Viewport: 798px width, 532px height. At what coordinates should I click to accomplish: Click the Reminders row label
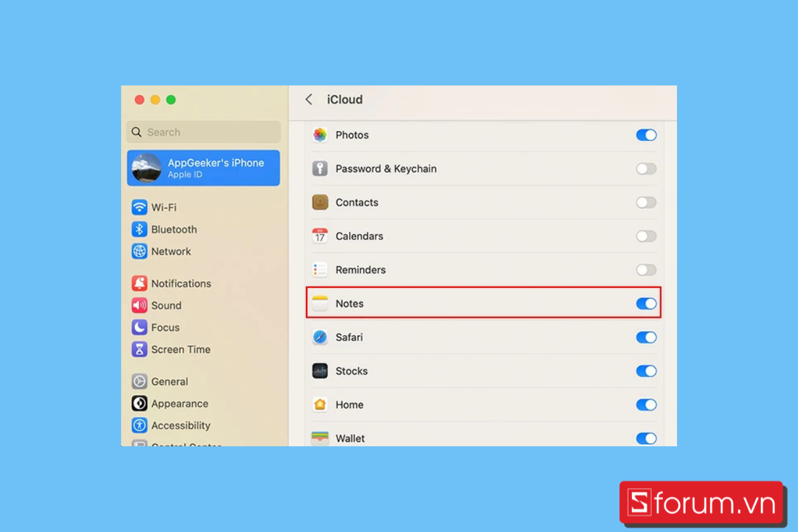click(x=360, y=270)
